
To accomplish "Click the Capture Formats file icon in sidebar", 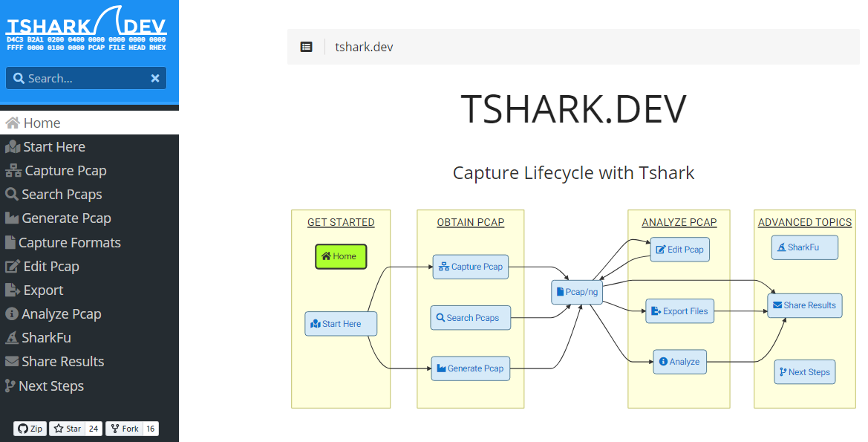I will tap(10, 243).
